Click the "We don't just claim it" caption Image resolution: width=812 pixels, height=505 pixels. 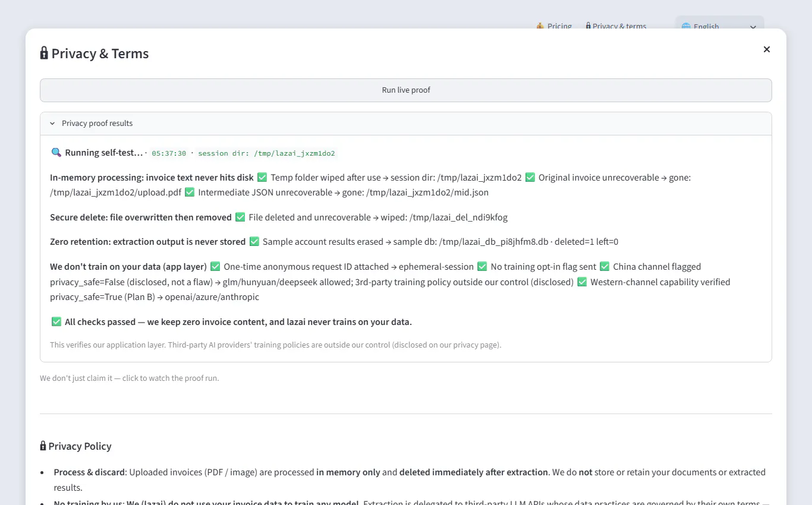pyautogui.click(x=130, y=378)
